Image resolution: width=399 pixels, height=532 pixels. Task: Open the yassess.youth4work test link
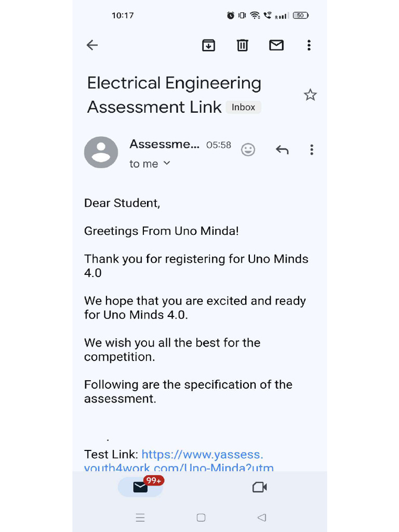202,455
